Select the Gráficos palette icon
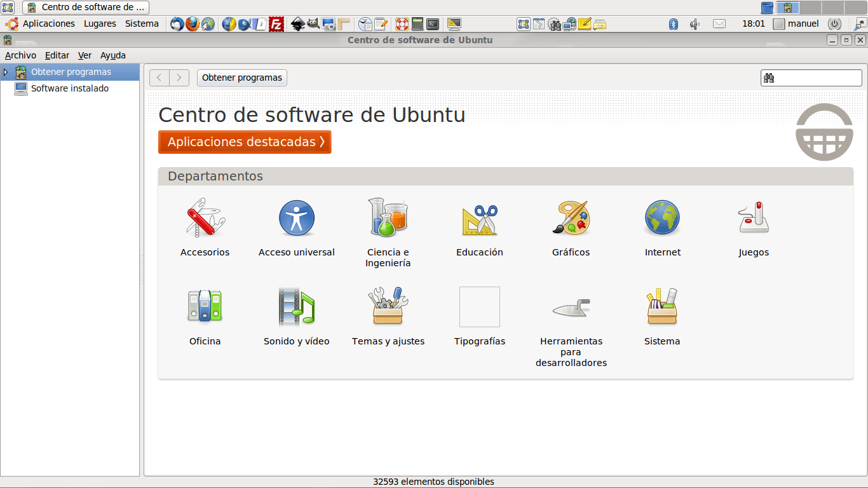 tap(571, 218)
